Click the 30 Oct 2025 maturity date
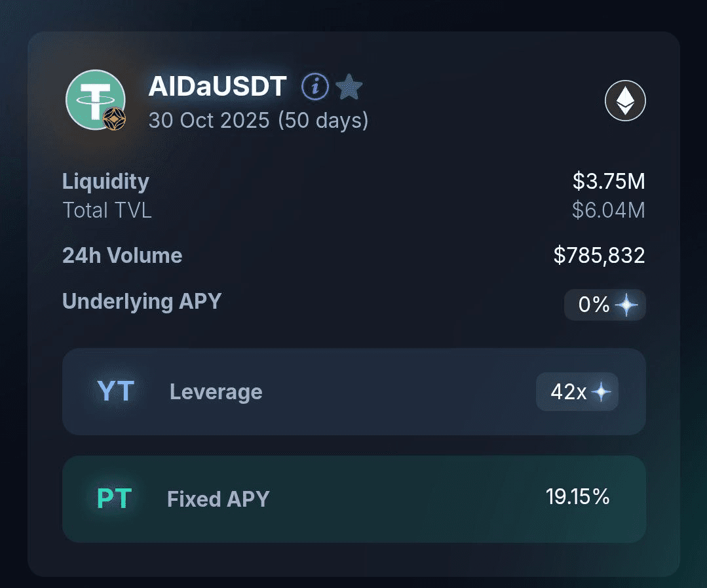Screen dimensions: 707x588 (209, 121)
